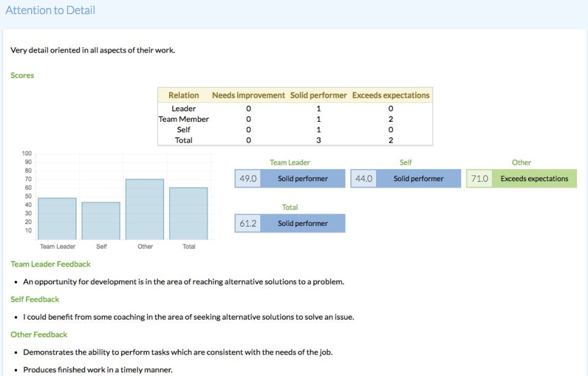The width and height of the screenshot is (588, 376).
Task: Click the 44.0 Self score value
Action: click(x=364, y=178)
